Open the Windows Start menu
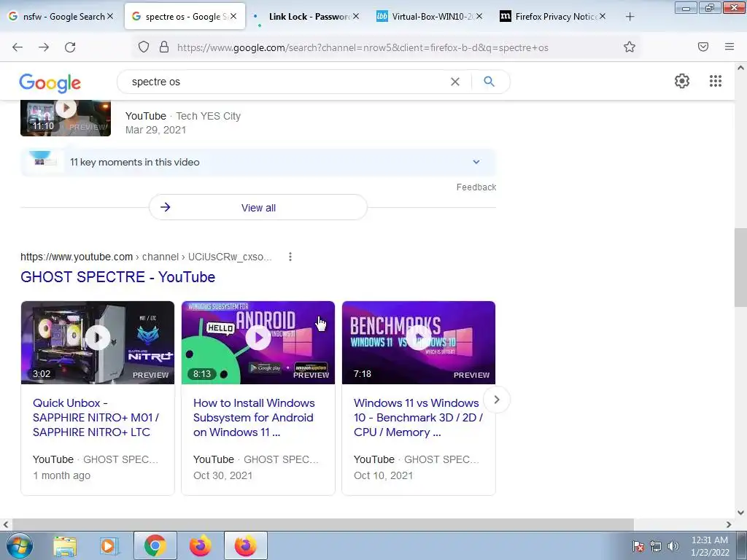This screenshot has width=747, height=560. pos(20,545)
